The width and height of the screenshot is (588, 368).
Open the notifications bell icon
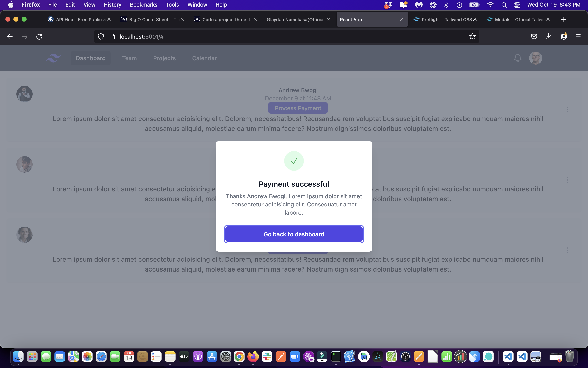click(x=518, y=58)
